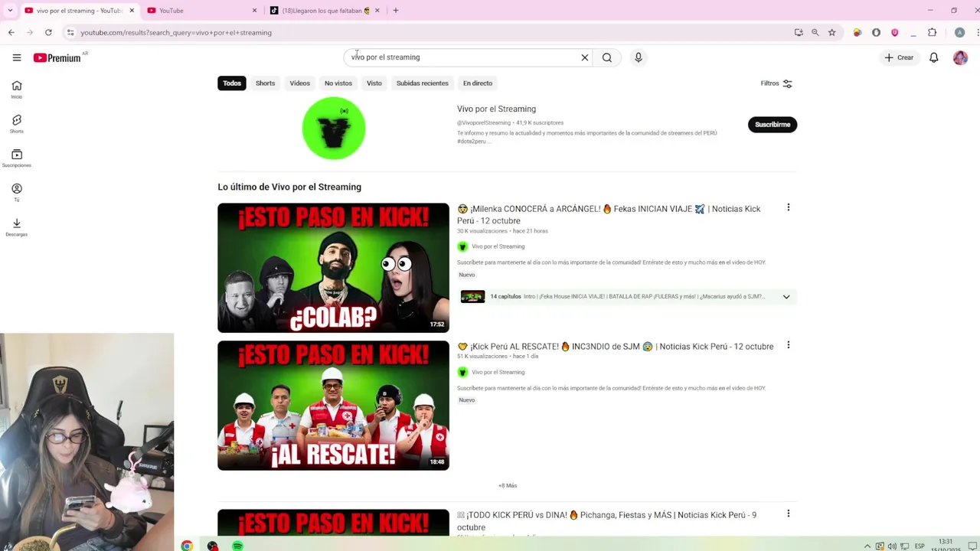
Task: Open Chrome from the taskbar
Action: click(x=187, y=546)
